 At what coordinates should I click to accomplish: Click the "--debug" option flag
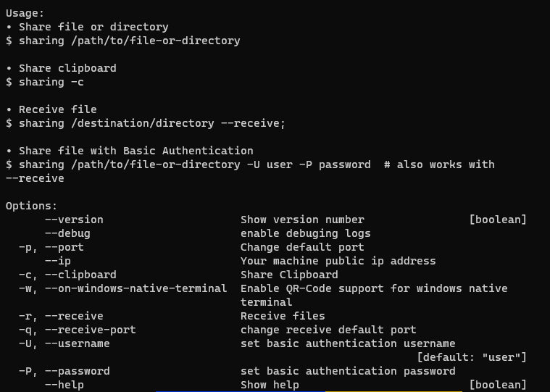coord(67,233)
